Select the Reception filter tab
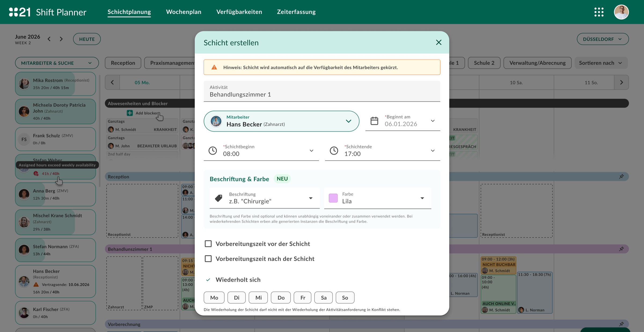The width and height of the screenshot is (644, 332). click(123, 63)
